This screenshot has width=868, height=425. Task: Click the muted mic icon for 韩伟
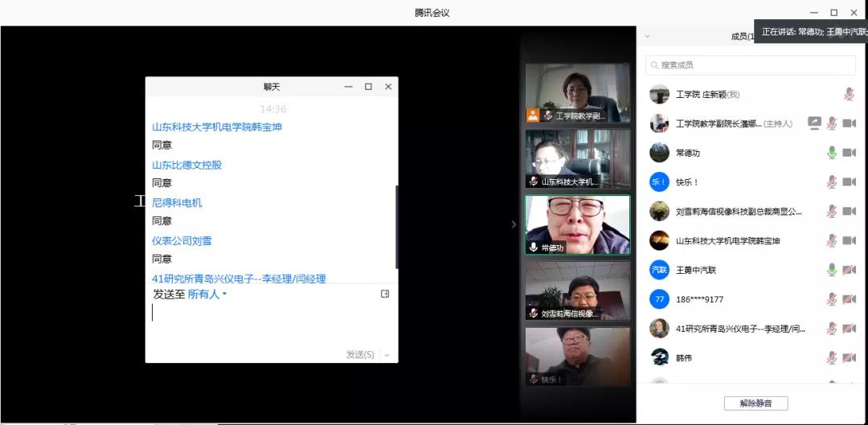832,358
